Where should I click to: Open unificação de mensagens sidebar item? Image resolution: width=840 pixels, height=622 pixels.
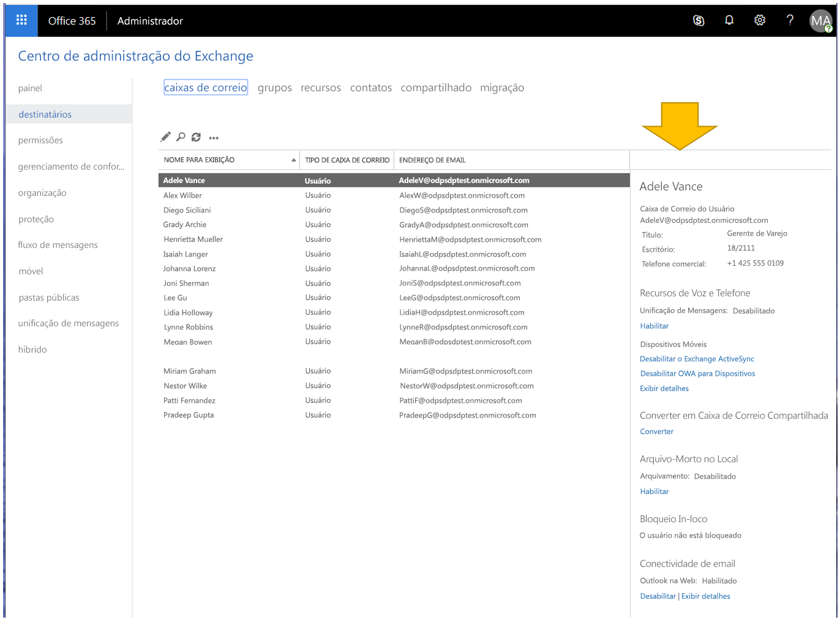69,323
